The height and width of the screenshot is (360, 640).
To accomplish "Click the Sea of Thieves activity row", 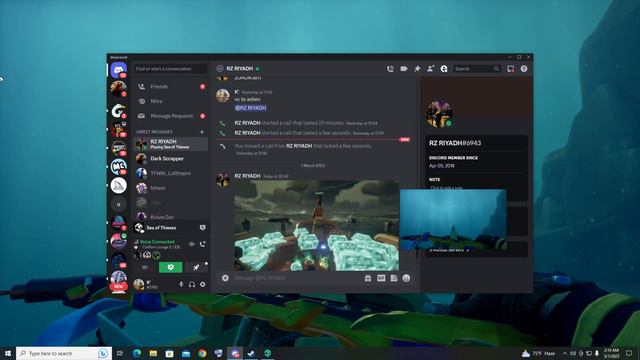I will tap(170, 228).
